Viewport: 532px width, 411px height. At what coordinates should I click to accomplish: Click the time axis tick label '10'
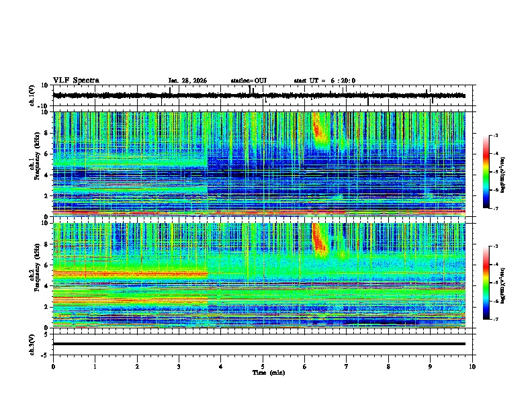[472, 367]
